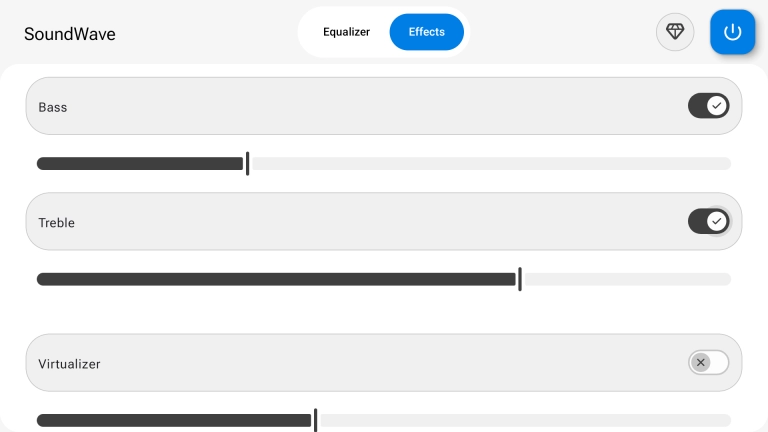Turn off the Treble toggle
768x432 pixels.
coord(708,221)
